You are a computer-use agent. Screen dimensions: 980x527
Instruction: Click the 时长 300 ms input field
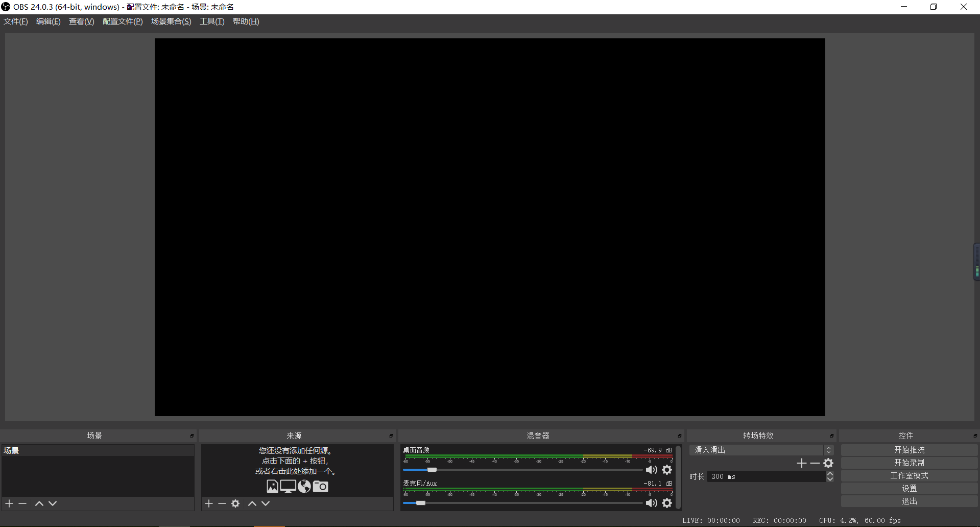pos(767,476)
